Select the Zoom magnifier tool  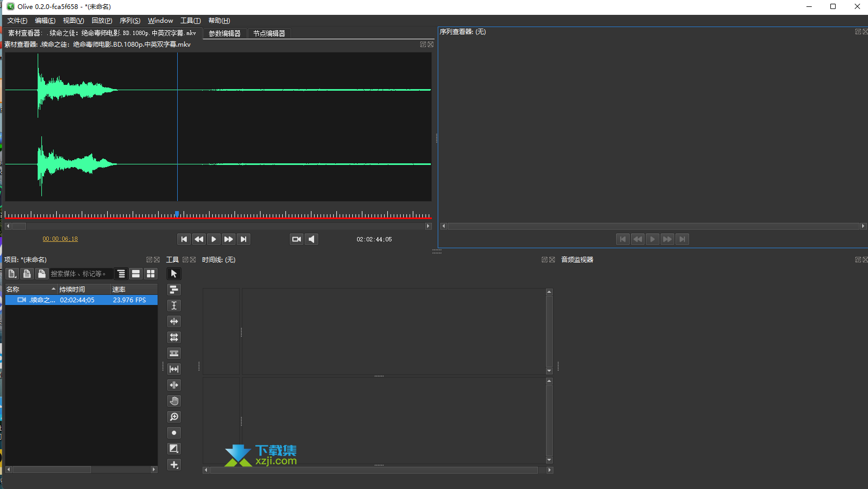pyautogui.click(x=173, y=417)
